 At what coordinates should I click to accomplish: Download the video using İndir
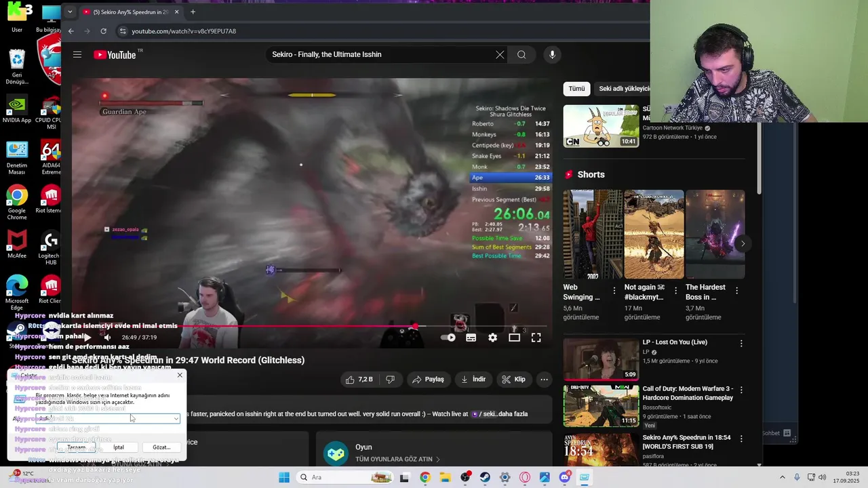point(473,380)
